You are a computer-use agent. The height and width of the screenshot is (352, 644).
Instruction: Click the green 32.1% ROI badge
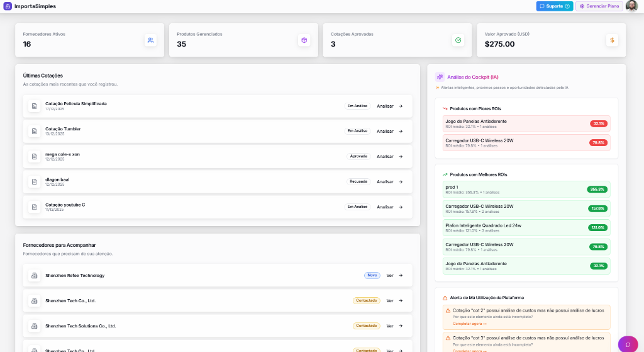pyautogui.click(x=599, y=266)
